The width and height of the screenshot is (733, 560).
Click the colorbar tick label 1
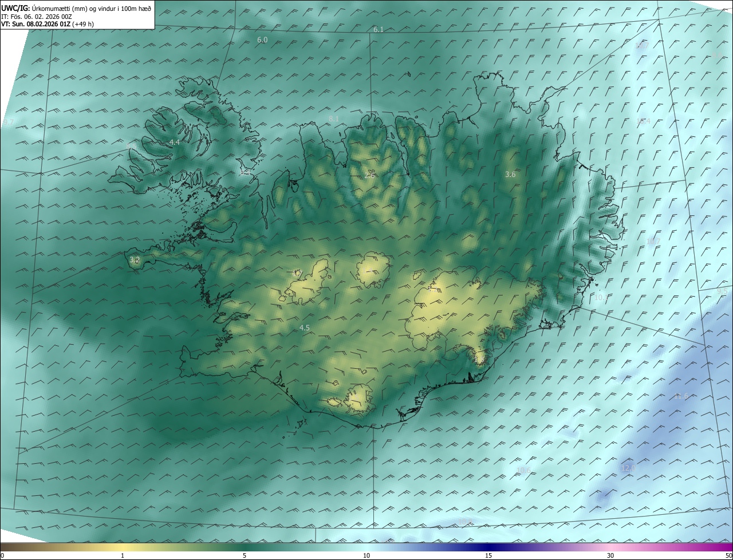click(123, 555)
